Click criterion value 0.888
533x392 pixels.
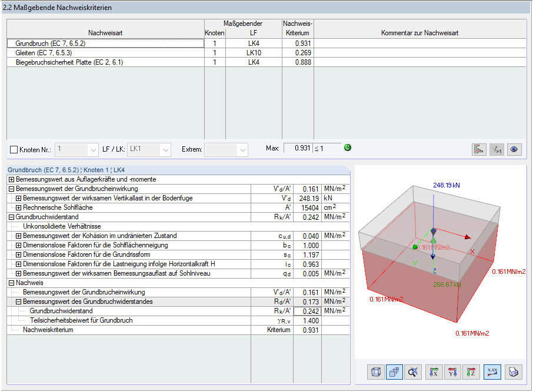click(298, 62)
